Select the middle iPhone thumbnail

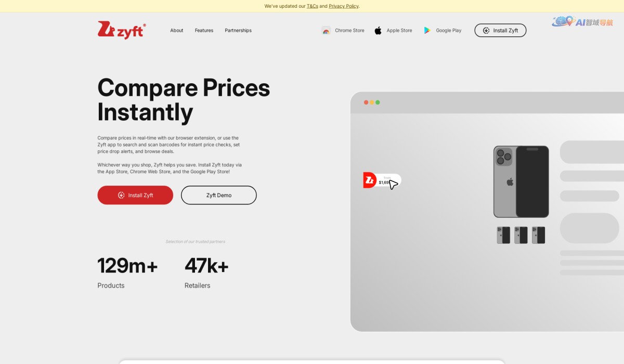521,235
